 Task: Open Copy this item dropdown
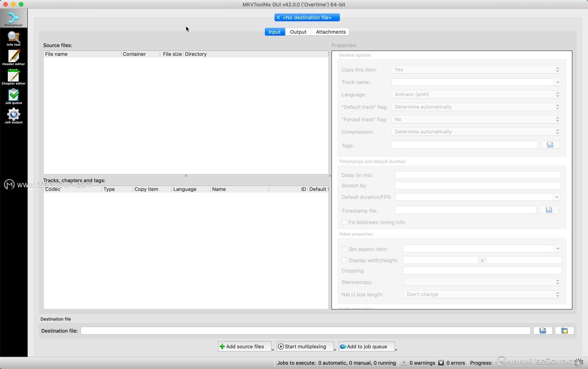[476, 70]
